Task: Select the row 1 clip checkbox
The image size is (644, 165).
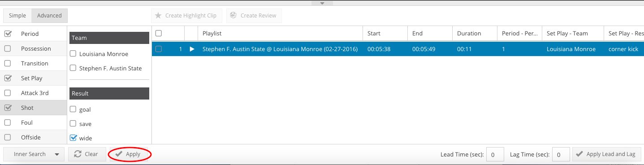Action: click(158, 49)
